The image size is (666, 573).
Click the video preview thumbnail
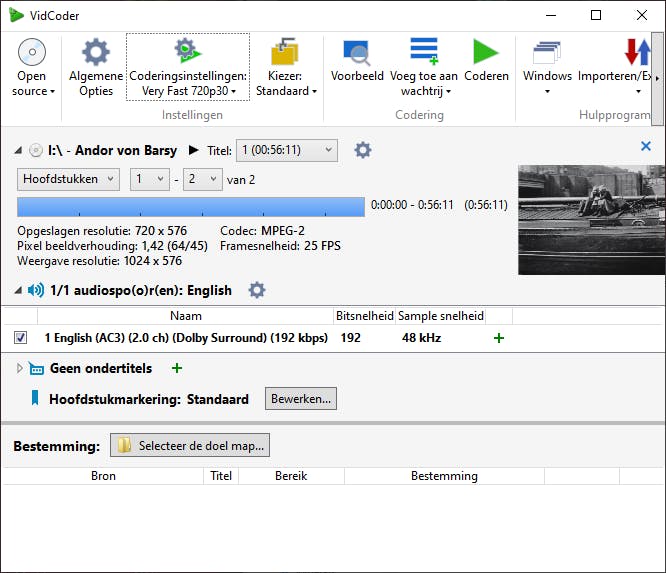pos(591,220)
